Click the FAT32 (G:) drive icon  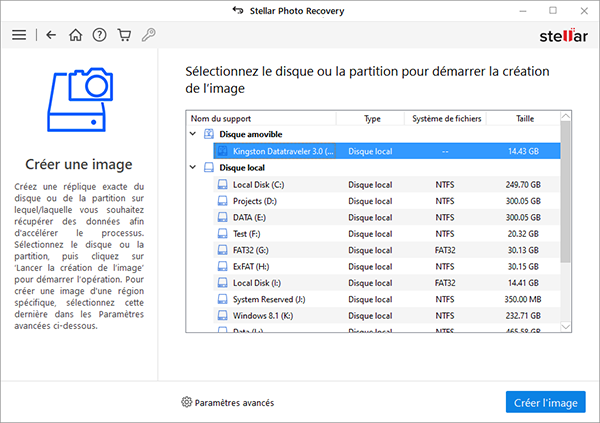(x=222, y=250)
